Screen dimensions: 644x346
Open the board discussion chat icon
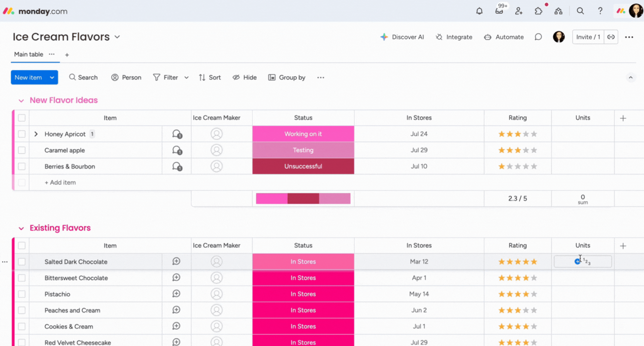coord(538,37)
